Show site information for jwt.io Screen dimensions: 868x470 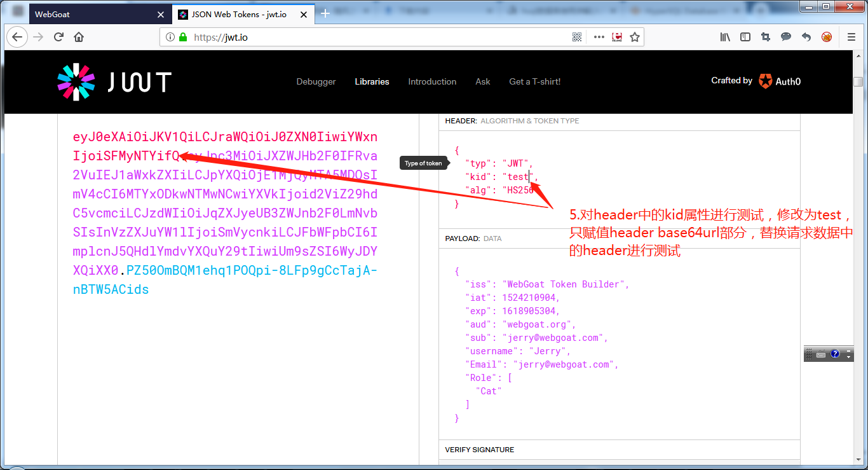pyautogui.click(x=170, y=38)
